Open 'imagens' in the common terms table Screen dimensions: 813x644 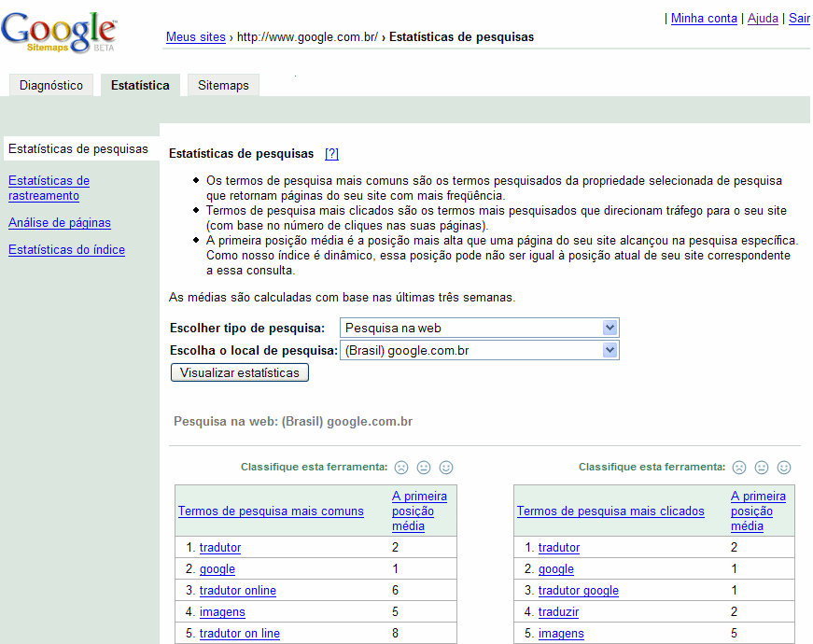tap(222, 612)
